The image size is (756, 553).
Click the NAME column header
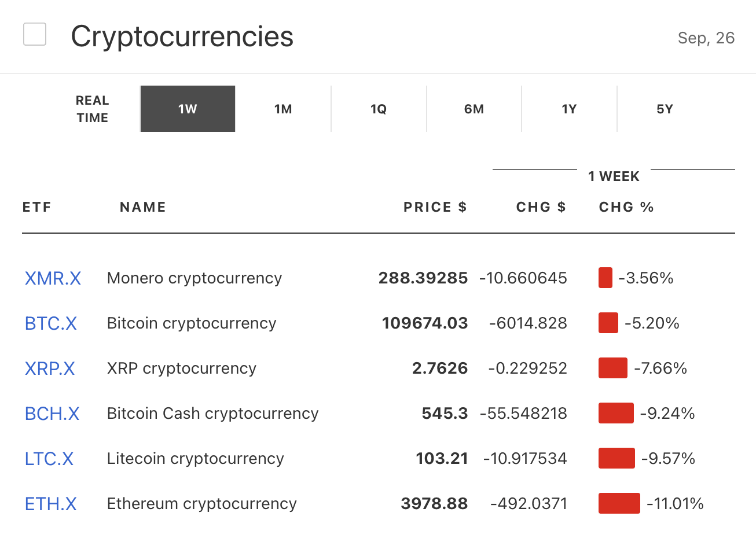[x=143, y=207]
